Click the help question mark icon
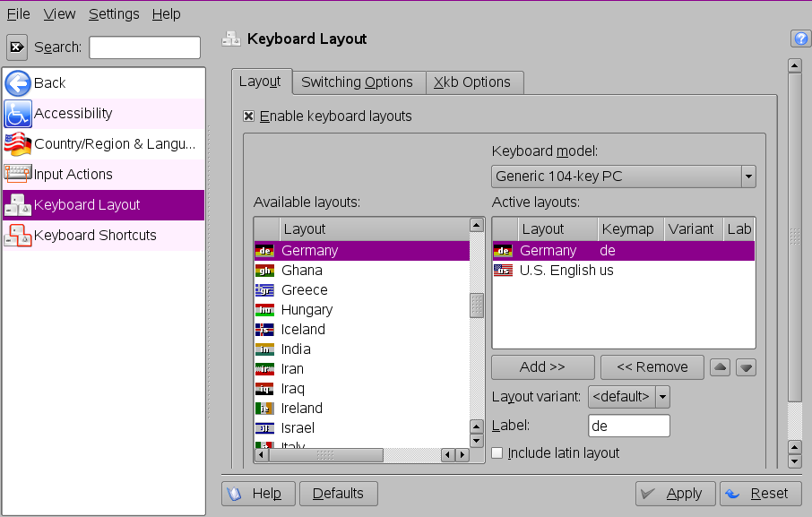This screenshot has height=517, width=812. pyautogui.click(x=800, y=38)
